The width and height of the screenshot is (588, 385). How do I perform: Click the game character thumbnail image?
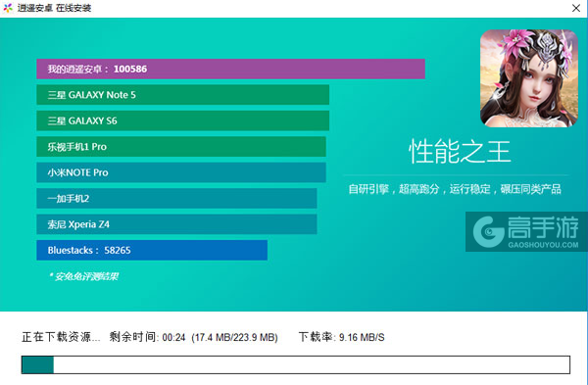pos(529,78)
